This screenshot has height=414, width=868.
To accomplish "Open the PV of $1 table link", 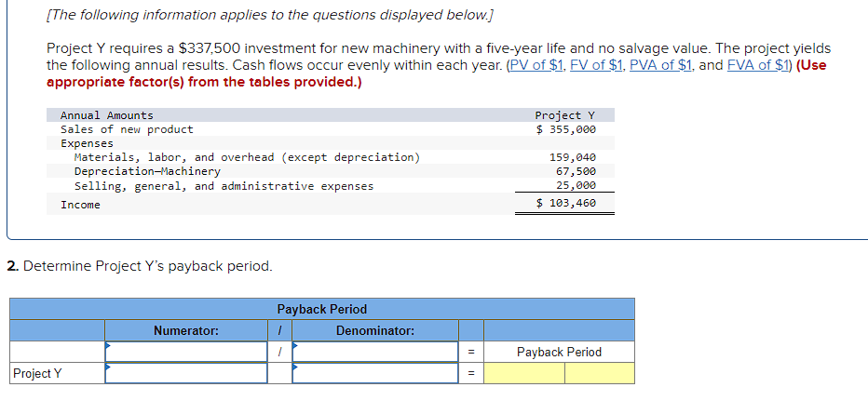I will pos(537,65).
